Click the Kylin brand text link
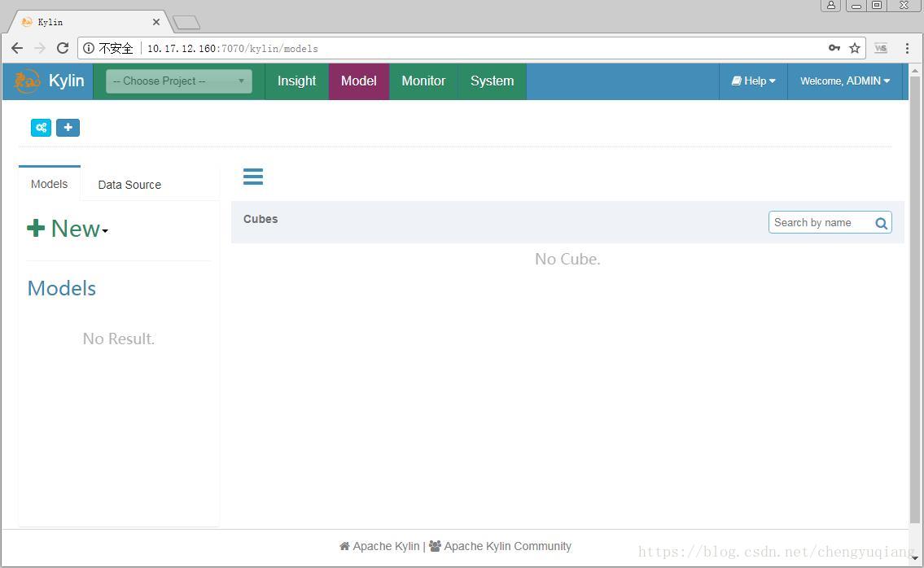The width and height of the screenshot is (924, 568). 67,81
